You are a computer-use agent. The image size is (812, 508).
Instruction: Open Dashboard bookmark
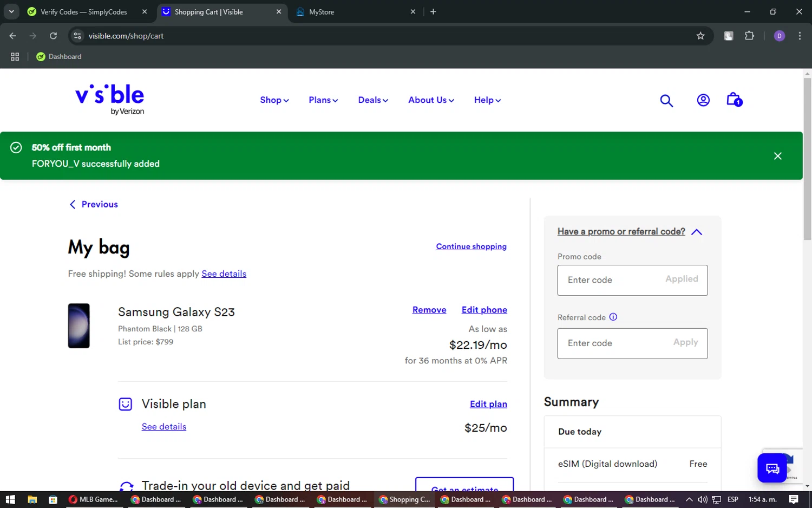pos(59,56)
